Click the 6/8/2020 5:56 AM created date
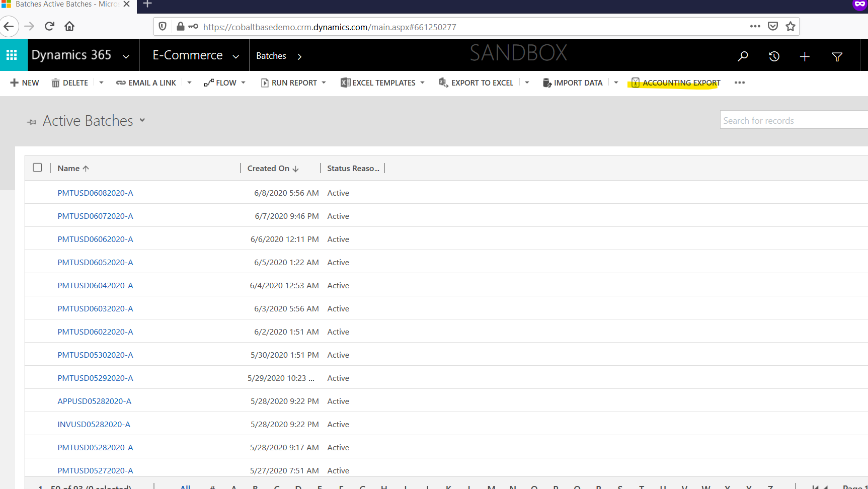 (286, 193)
